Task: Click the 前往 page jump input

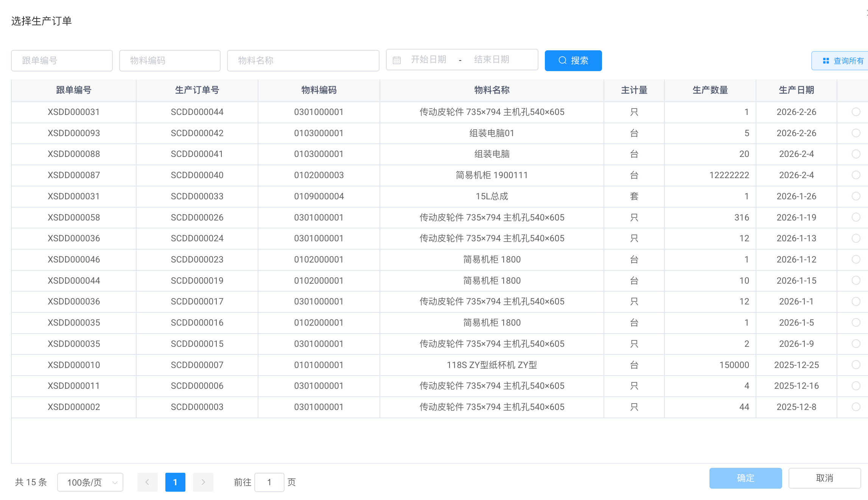Action: coord(269,482)
